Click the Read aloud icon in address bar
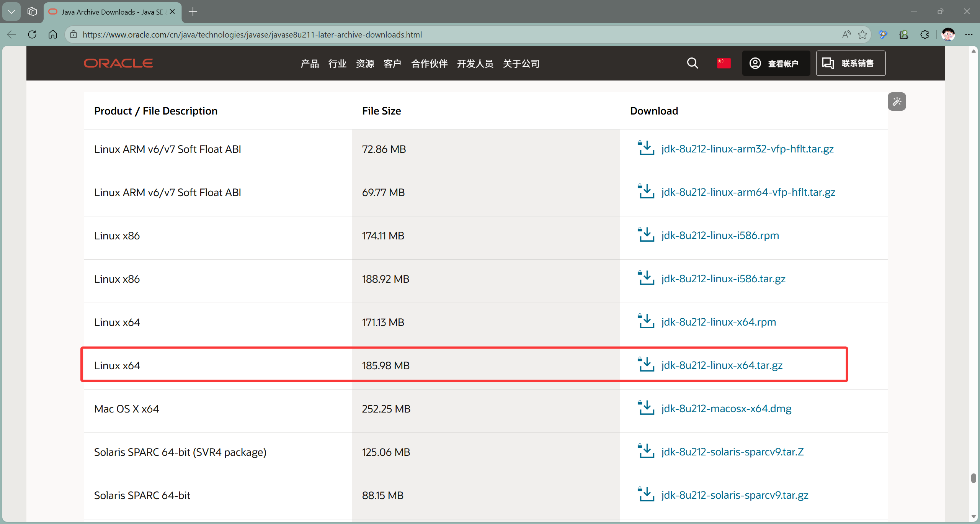Screen dimensions: 980x524 [x=846, y=34]
